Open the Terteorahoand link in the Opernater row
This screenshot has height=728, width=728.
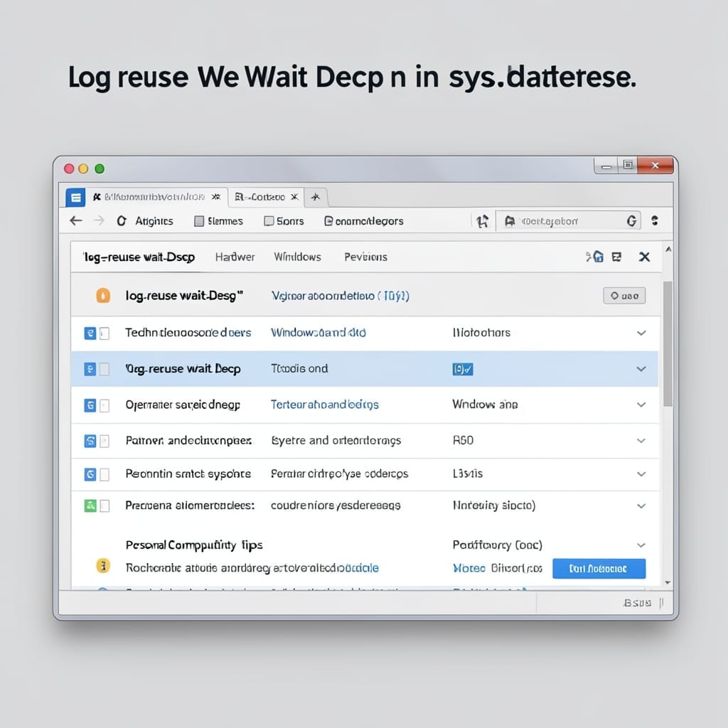pos(325,405)
